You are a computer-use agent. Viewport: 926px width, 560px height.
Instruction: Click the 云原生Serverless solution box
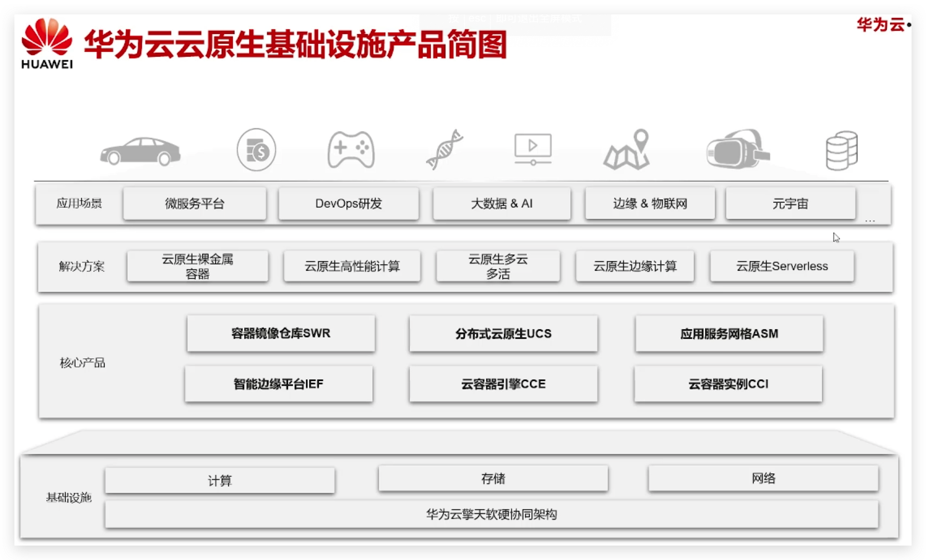point(782,266)
